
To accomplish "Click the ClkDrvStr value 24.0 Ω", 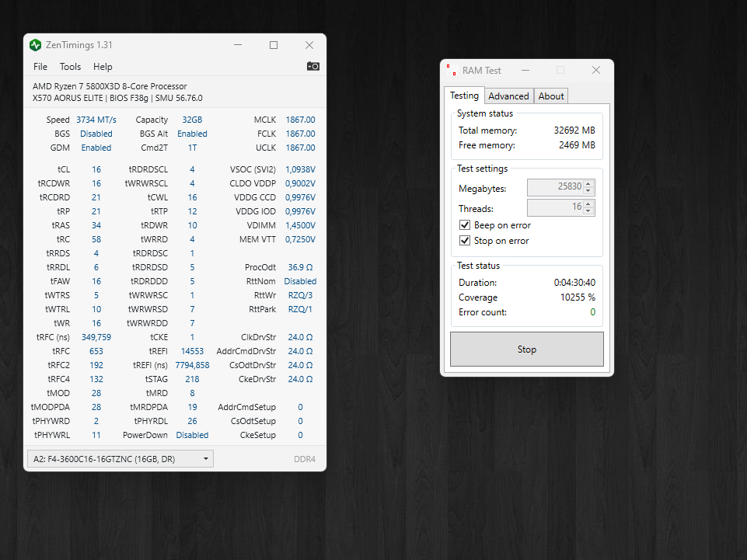I will 300,337.
